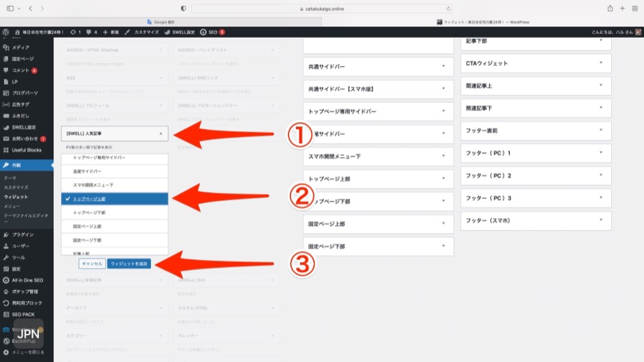Click the updates refresh icon in admin bar

[73, 32]
